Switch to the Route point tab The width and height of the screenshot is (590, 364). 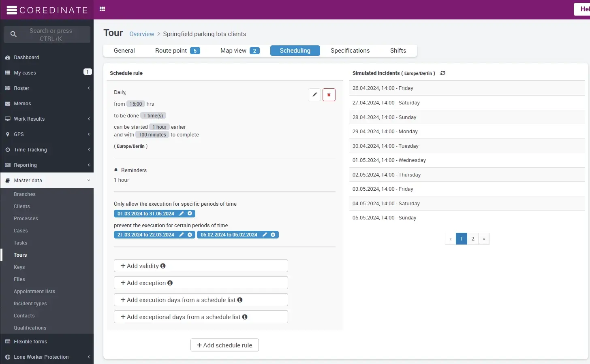(177, 51)
